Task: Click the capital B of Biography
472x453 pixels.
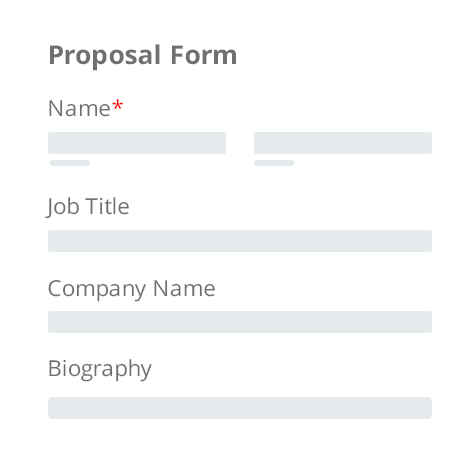Action: click(x=54, y=368)
